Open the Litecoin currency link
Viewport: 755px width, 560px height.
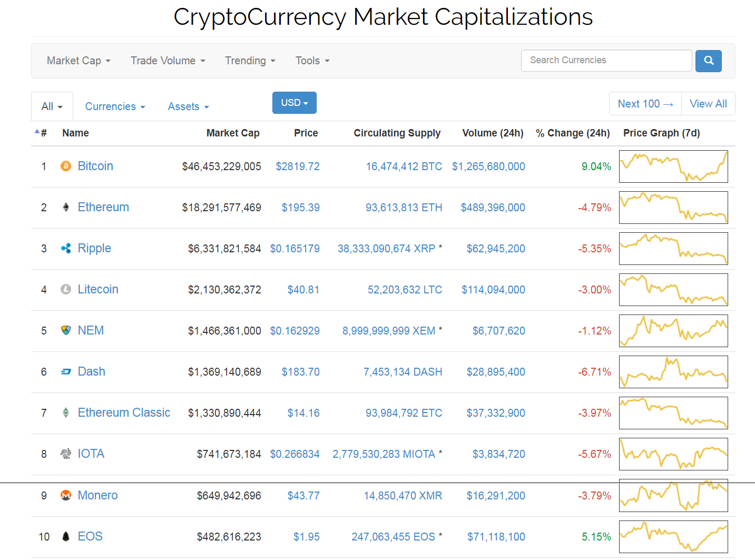click(x=98, y=290)
